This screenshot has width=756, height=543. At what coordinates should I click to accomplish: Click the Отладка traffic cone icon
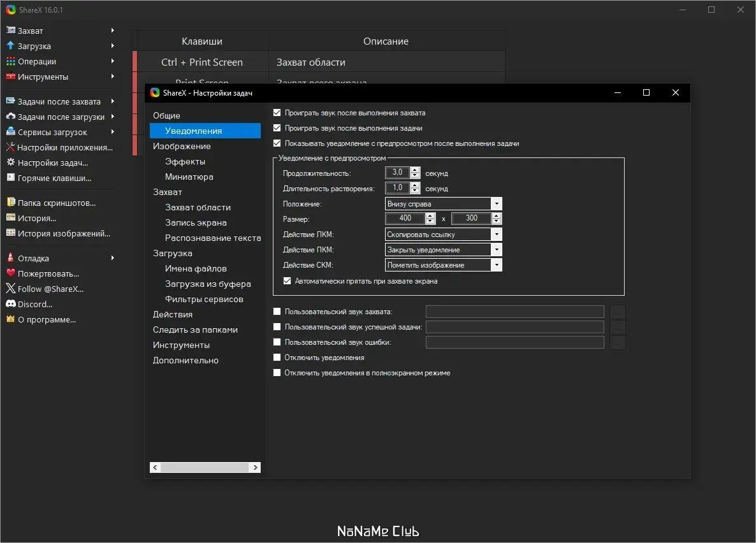(11, 257)
